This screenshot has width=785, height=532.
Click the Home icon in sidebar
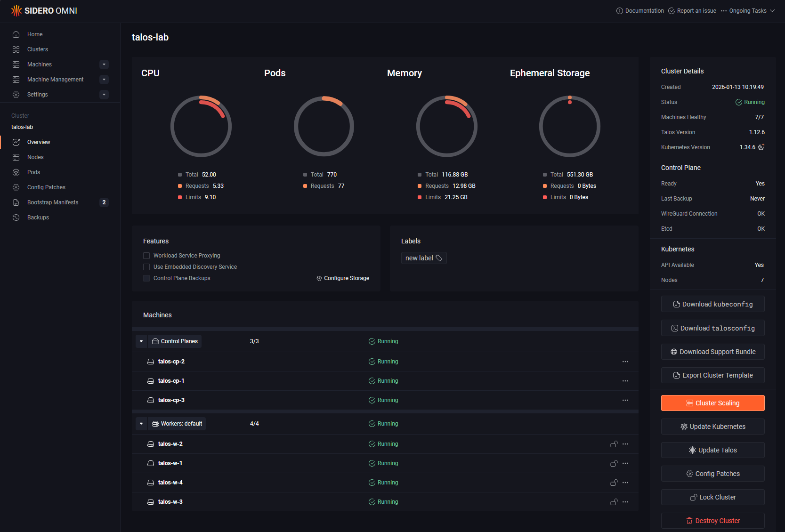[x=16, y=34]
